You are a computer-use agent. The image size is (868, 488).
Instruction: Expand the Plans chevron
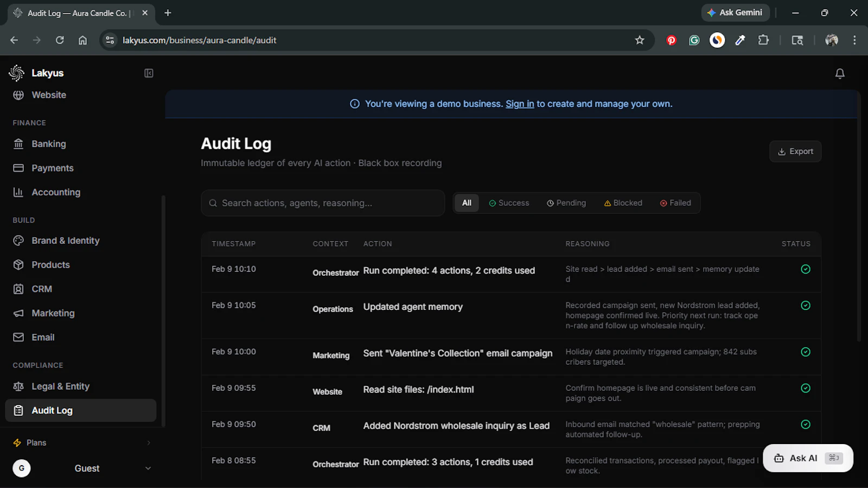149,443
